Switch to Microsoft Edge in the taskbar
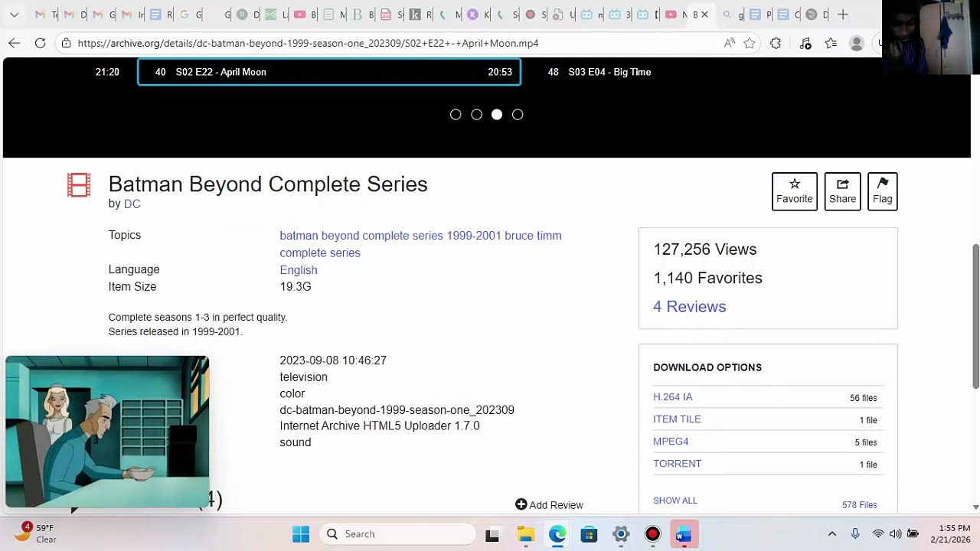This screenshot has height=551, width=980. coord(557,534)
